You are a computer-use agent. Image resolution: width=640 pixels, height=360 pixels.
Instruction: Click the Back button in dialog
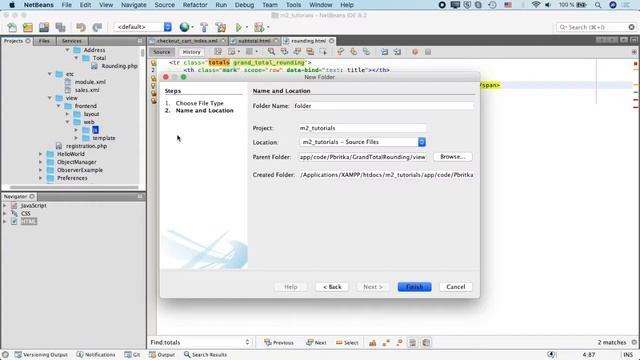tap(332, 287)
